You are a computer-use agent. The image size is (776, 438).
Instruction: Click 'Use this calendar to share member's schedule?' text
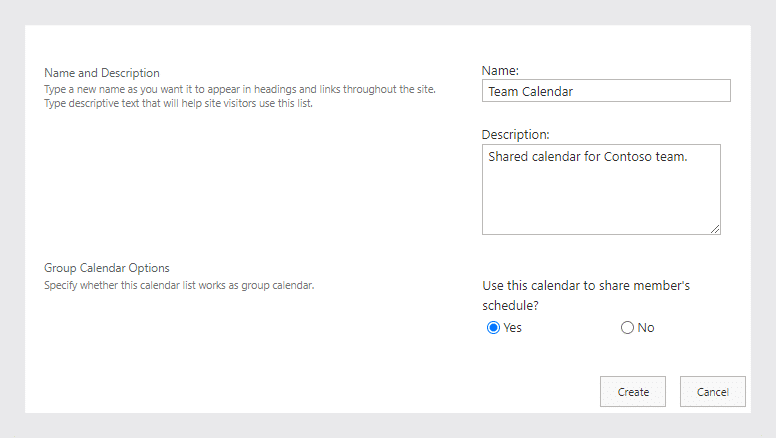[x=586, y=295]
